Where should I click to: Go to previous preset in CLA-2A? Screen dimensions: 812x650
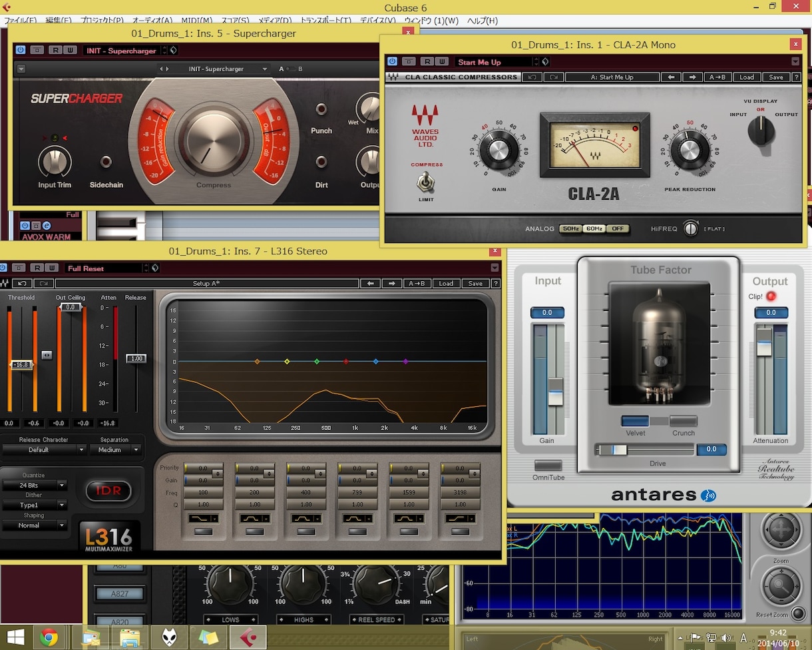coord(672,77)
